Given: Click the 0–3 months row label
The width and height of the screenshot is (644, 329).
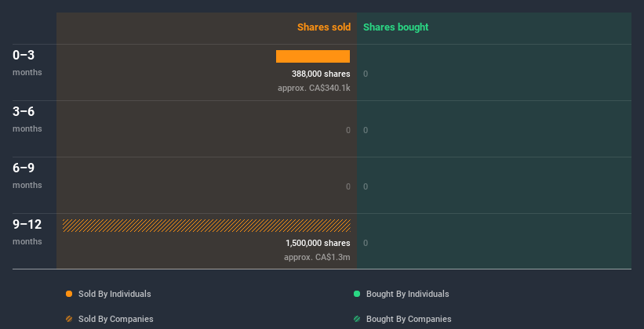Looking at the screenshot, I should coord(27,63).
